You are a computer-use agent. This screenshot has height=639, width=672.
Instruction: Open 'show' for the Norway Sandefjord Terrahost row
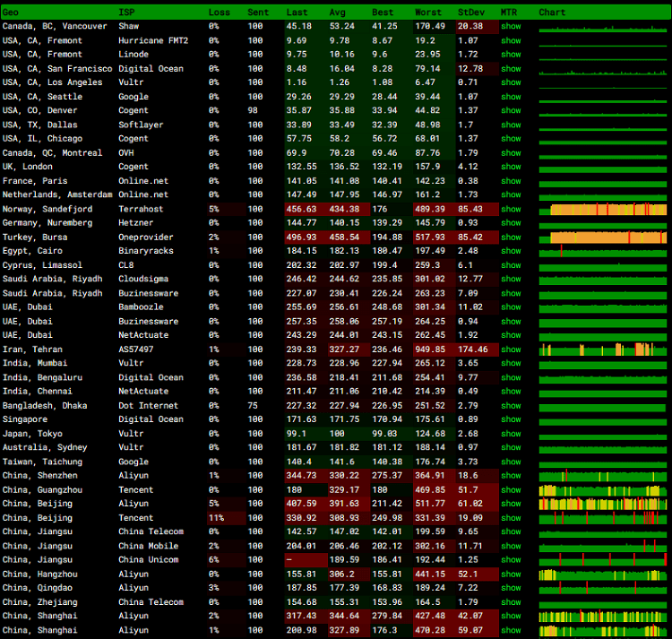tap(511, 209)
